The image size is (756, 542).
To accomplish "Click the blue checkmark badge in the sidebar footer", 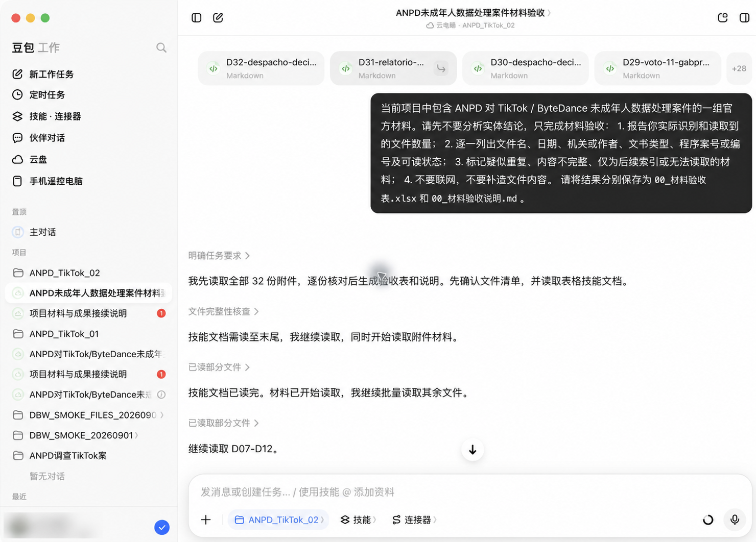I will (162, 527).
